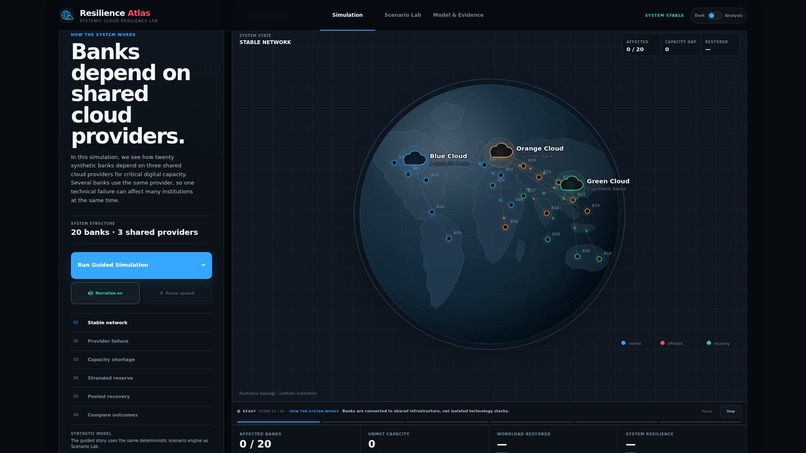Select scene 04 Stranded reserve
The width and height of the screenshot is (806, 453).
[141, 378]
